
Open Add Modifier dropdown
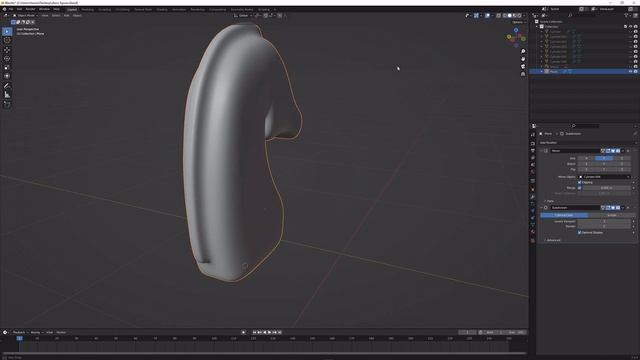tap(587, 143)
